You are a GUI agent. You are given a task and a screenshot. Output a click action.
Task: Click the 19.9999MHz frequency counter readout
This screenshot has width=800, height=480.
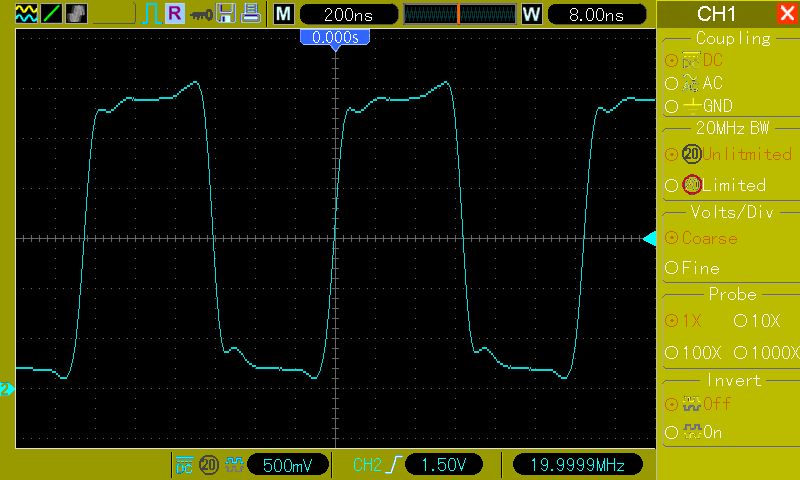(x=577, y=465)
